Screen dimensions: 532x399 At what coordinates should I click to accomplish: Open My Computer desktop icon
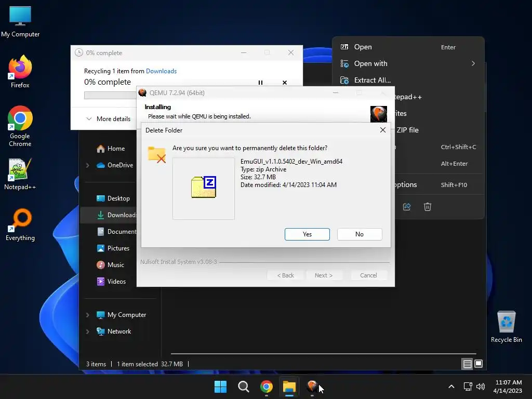[x=20, y=22]
